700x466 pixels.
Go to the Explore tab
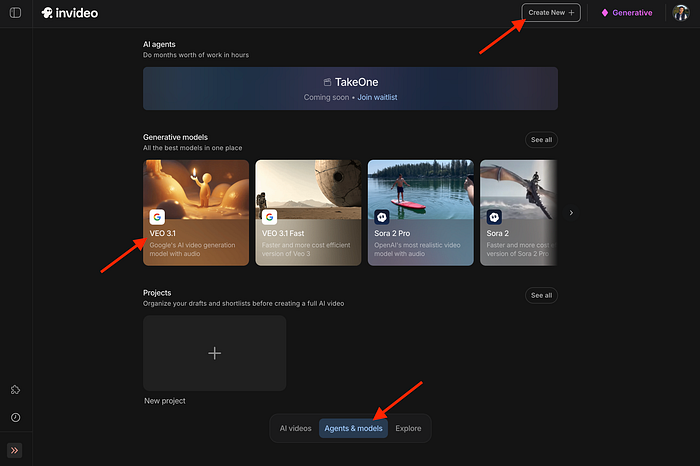click(x=408, y=428)
